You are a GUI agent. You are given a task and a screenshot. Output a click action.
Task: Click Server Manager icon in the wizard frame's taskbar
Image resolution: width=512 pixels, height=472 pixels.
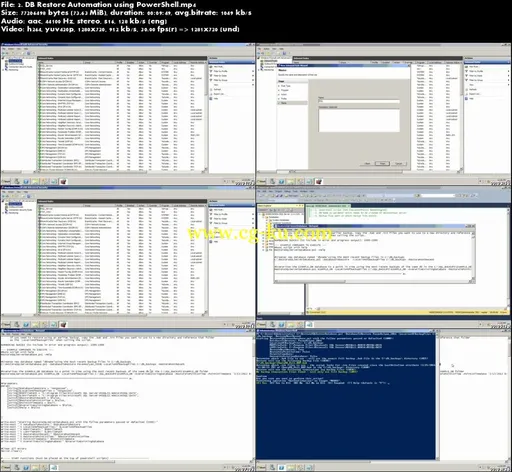click(272, 181)
